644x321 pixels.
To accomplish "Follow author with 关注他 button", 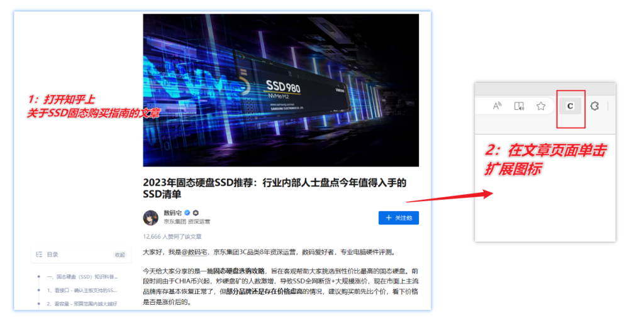I will 398,218.
